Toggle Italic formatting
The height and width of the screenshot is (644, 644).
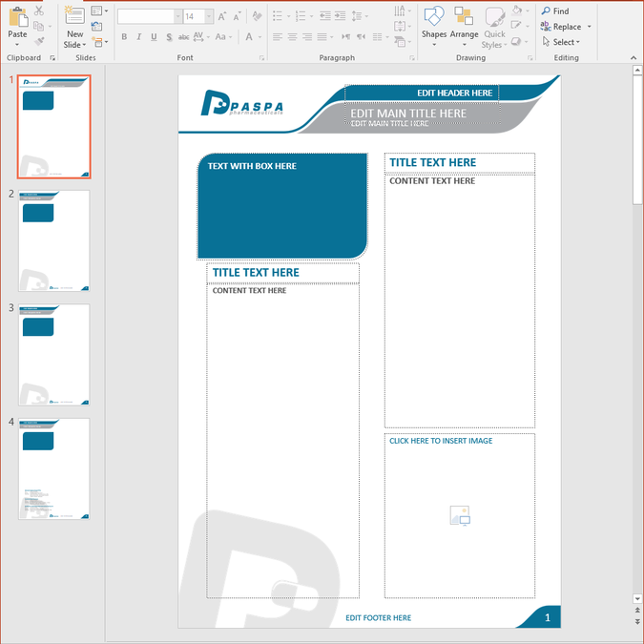click(139, 37)
